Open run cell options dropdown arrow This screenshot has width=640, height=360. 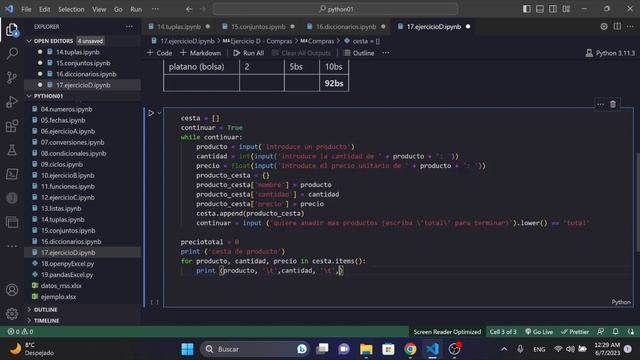[x=160, y=113]
